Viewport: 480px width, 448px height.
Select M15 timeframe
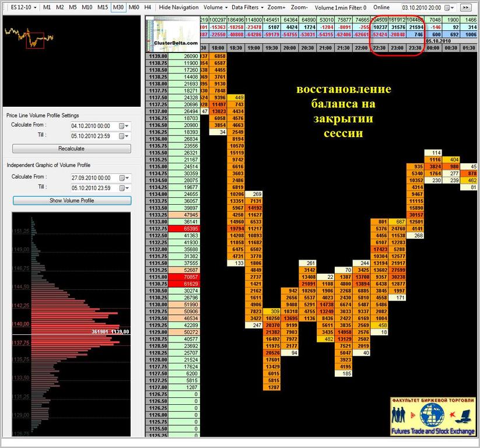coord(103,7)
